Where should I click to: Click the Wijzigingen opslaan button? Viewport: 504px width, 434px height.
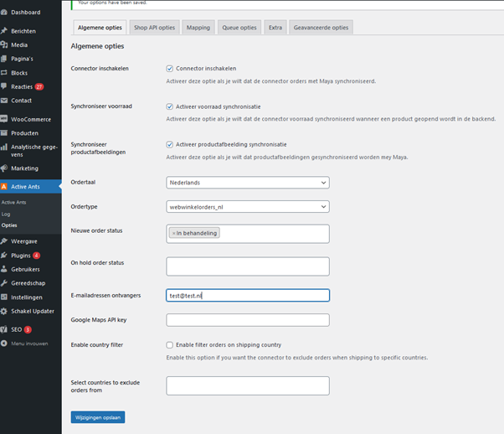pos(98,416)
